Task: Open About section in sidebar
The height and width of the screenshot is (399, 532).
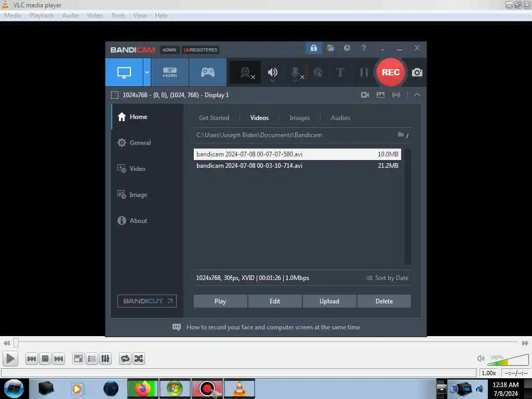Action: [x=147, y=220]
